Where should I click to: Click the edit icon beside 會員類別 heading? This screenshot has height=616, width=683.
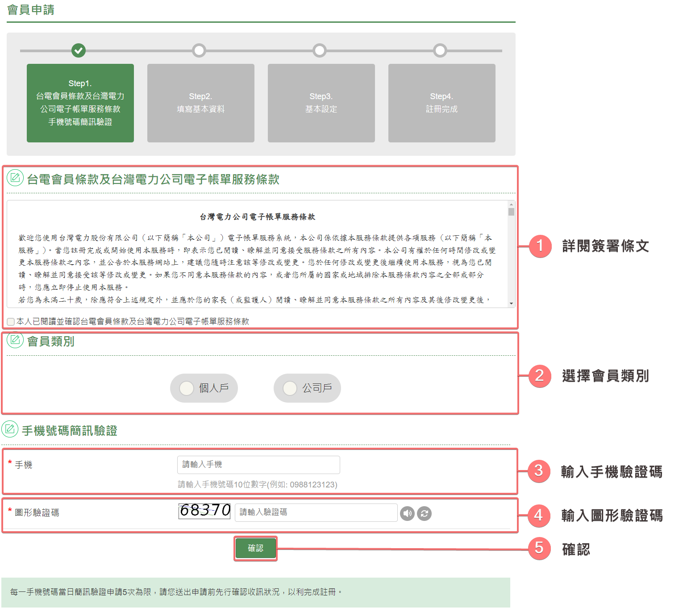pyautogui.click(x=15, y=340)
